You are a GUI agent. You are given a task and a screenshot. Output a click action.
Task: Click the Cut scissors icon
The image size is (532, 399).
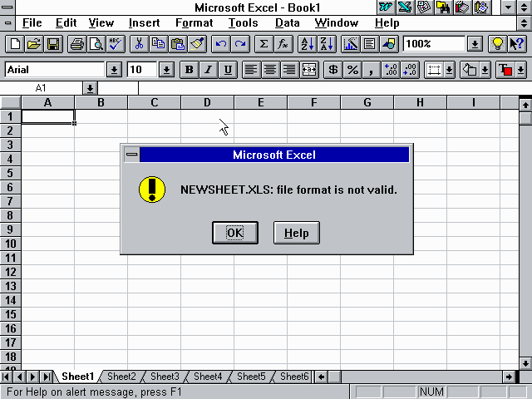point(139,44)
